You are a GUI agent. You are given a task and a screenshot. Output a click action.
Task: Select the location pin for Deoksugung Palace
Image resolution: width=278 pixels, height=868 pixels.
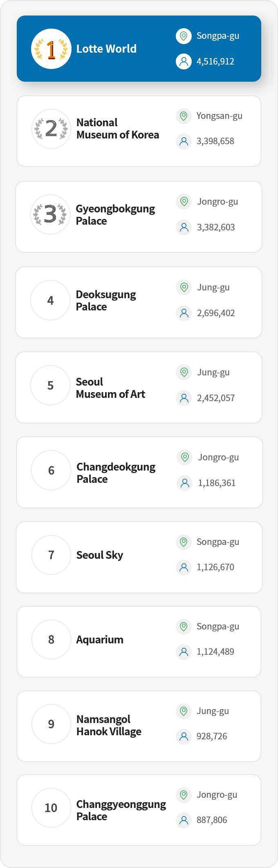(184, 287)
